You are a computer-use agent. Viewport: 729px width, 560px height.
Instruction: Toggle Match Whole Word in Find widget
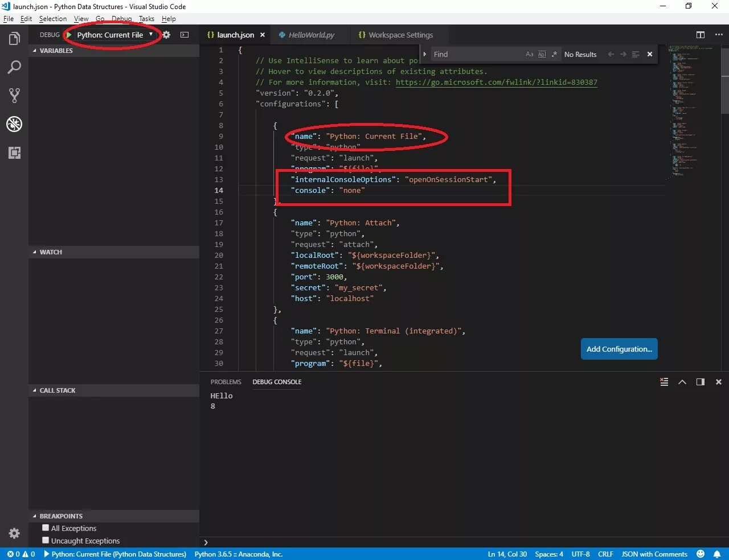click(542, 54)
